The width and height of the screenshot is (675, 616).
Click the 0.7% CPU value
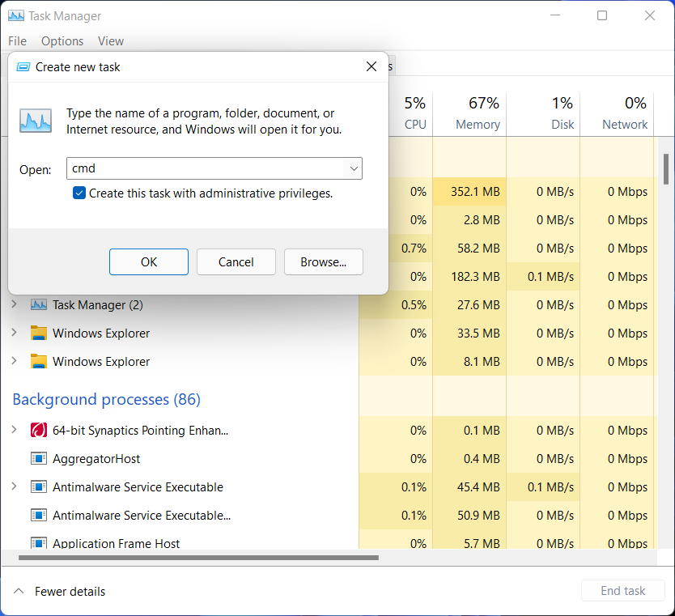pyautogui.click(x=414, y=249)
